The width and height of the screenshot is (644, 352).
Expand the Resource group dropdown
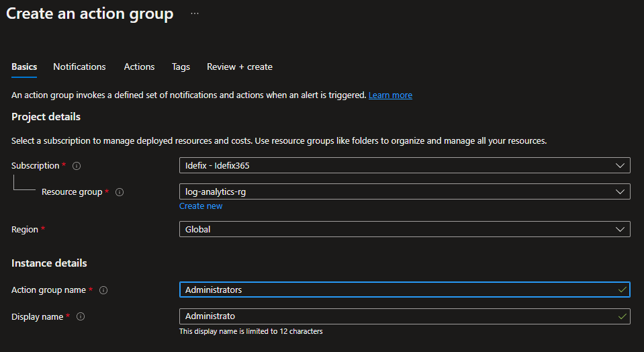[x=404, y=192]
